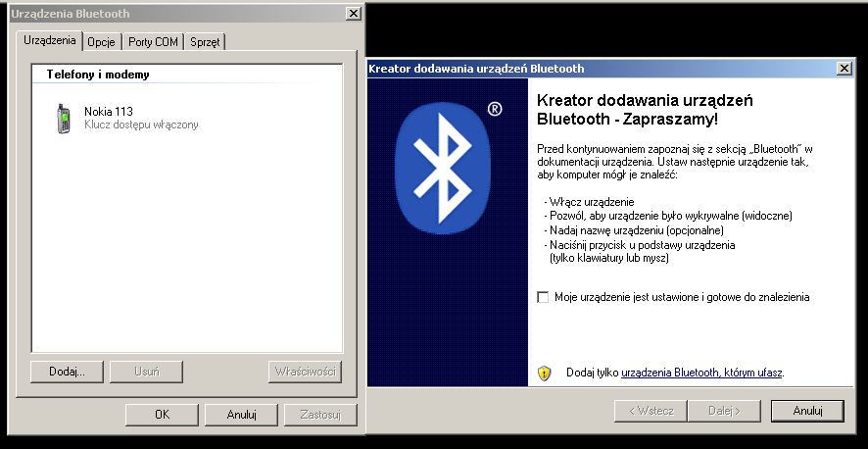Screen dimensions: 868x449
Task: Click the 'Dalej >' wizard button
Action: [725, 411]
